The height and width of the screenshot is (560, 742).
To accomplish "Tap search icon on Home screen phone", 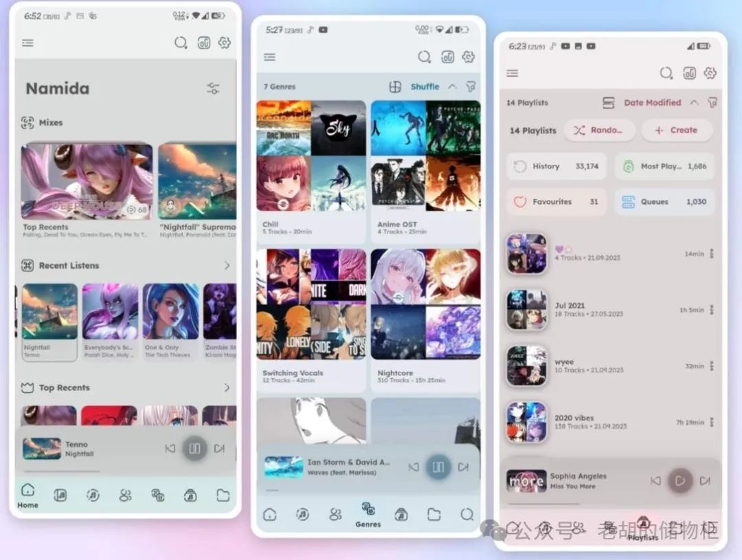I will tap(181, 43).
